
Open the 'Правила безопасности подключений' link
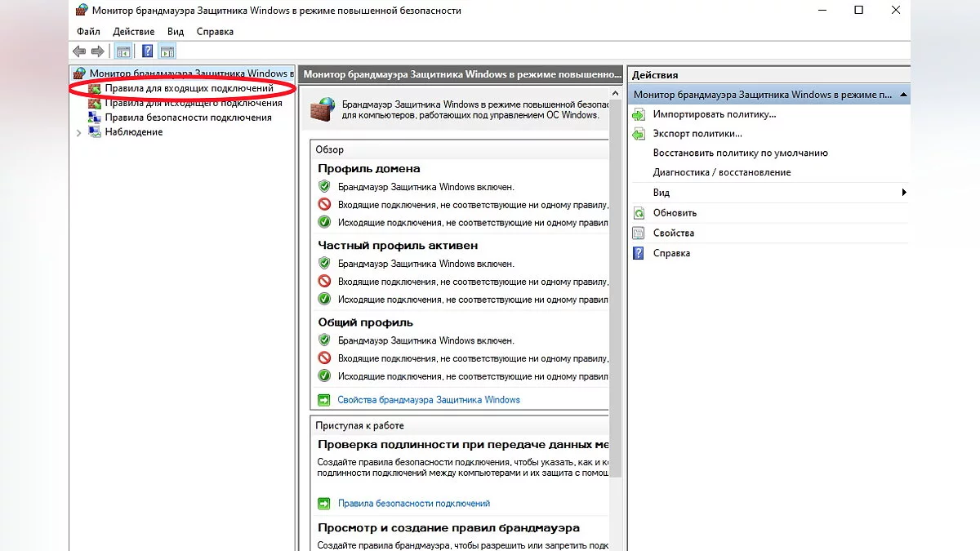point(414,504)
